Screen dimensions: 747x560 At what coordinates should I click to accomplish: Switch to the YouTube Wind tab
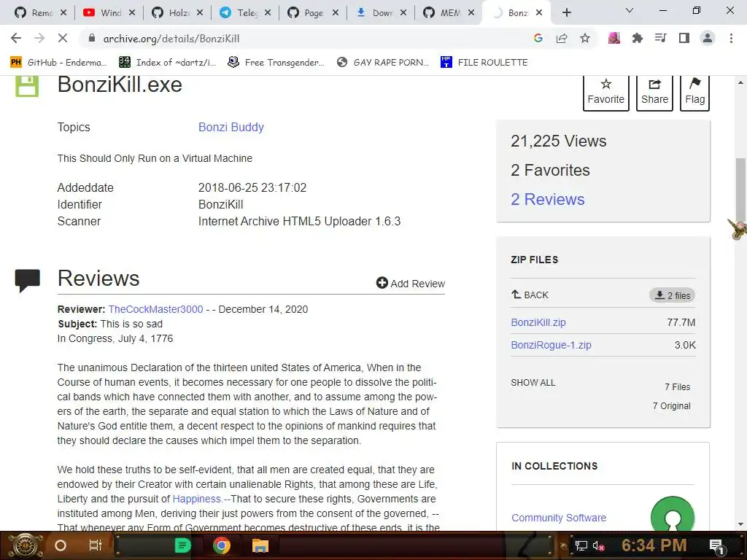click(x=109, y=13)
